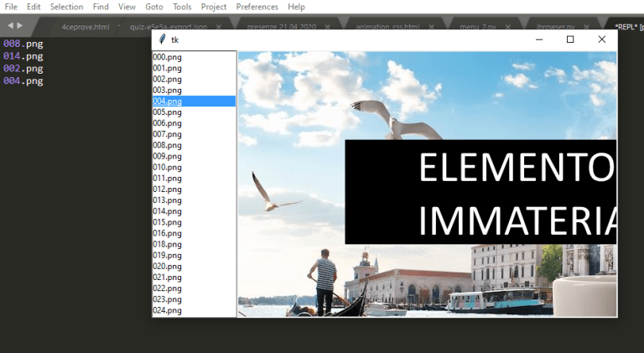Screen dimensions: 644x353
Task: Close the menu_2.py tab
Action: tap(507, 27)
